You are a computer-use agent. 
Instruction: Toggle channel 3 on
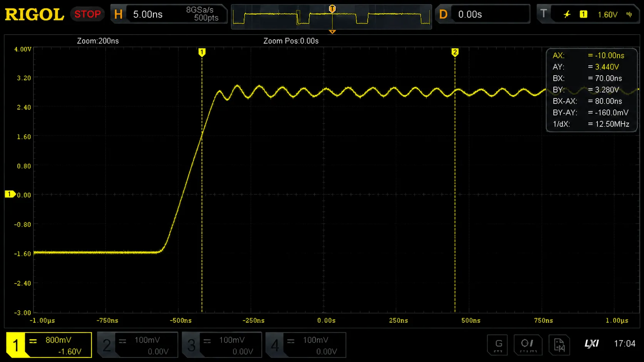pos(222,345)
